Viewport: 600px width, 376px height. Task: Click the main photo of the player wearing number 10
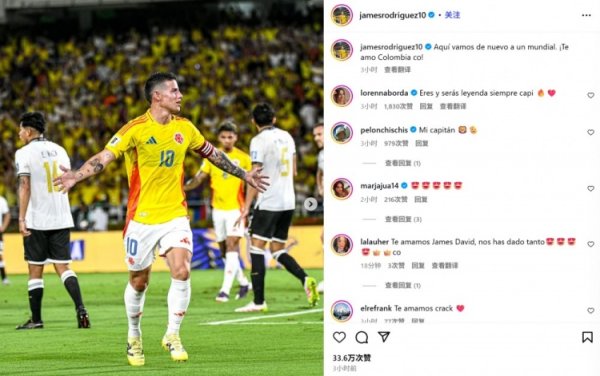(x=161, y=188)
